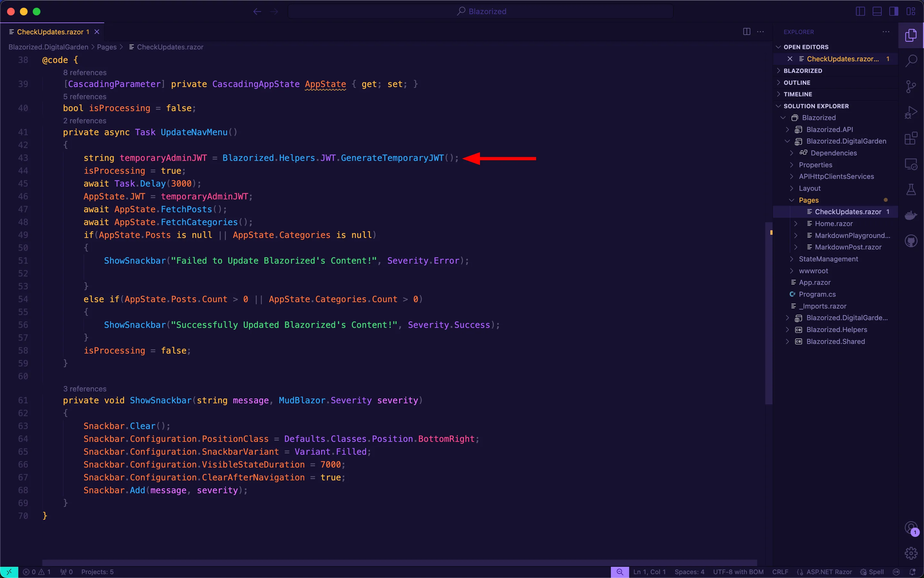
Task: Open the Remote Explorer view
Action: [x=911, y=164]
